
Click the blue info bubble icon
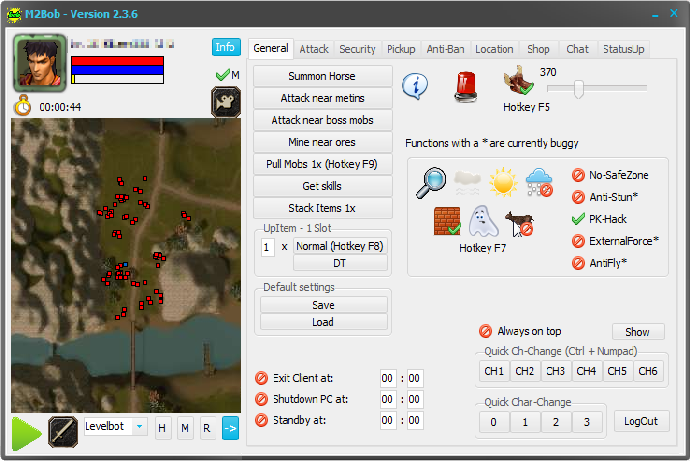[415, 85]
